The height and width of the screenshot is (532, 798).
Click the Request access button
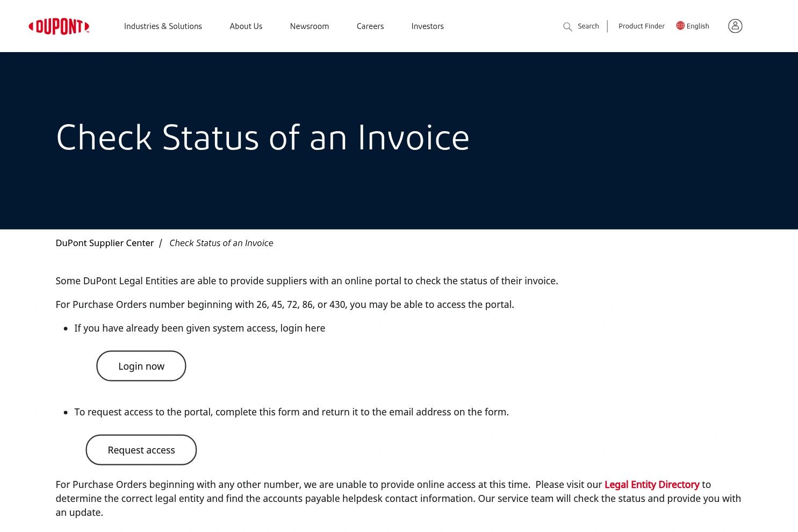141,450
